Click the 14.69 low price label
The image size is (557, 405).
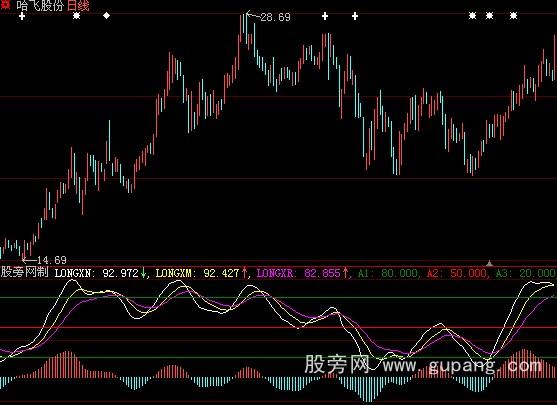tap(52, 260)
